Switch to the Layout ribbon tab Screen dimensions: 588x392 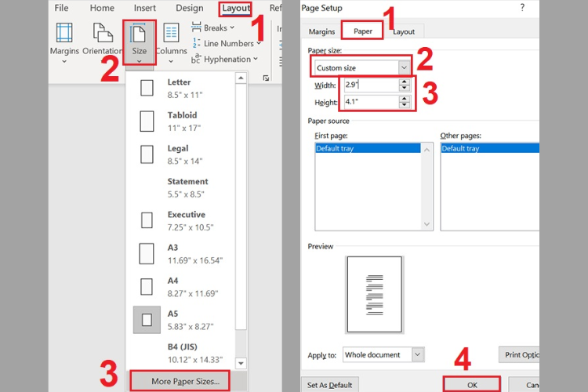[x=235, y=9]
